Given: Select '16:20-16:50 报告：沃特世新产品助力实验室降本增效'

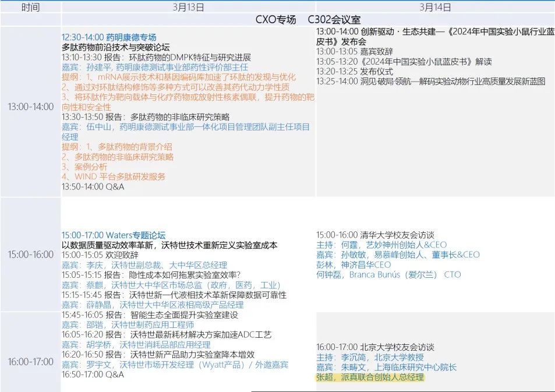Looking at the screenshot, I should coord(158,355).
